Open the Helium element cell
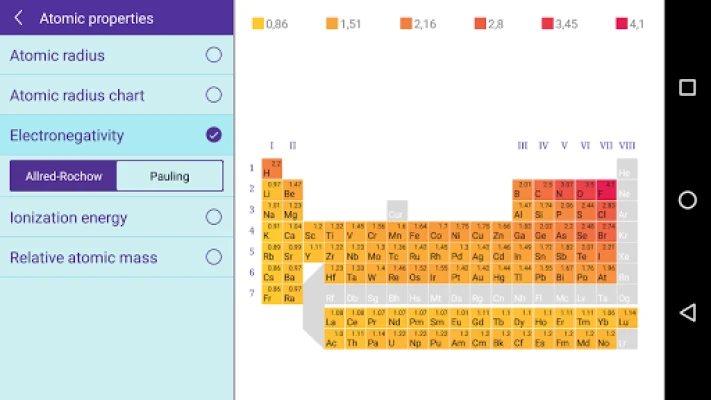 pos(627,169)
